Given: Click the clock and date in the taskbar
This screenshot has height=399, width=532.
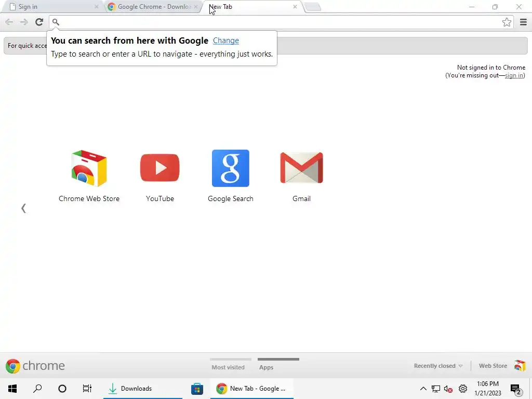Looking at the screenshot, I should (487, 389).
